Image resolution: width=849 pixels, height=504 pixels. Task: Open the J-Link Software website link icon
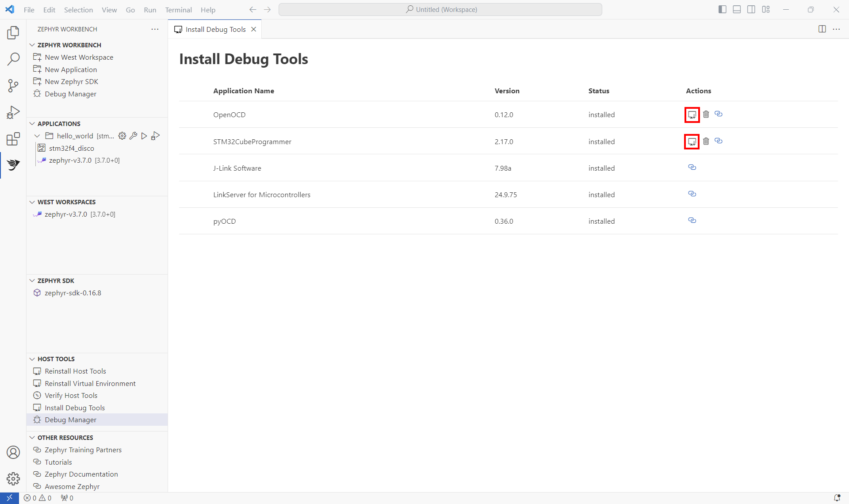(x=692, y=168)
